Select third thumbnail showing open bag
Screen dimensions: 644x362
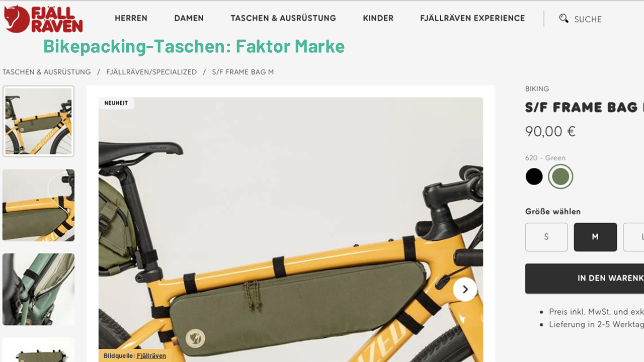pos(38,289)
